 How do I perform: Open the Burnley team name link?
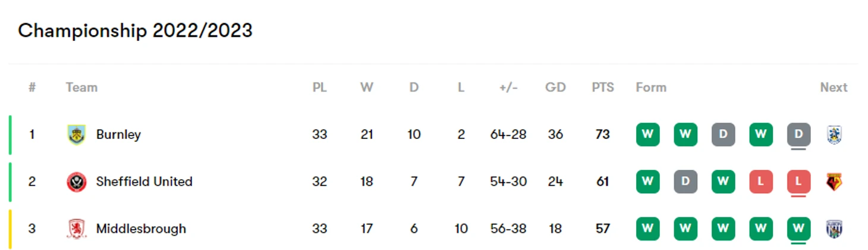coord(118,134)
